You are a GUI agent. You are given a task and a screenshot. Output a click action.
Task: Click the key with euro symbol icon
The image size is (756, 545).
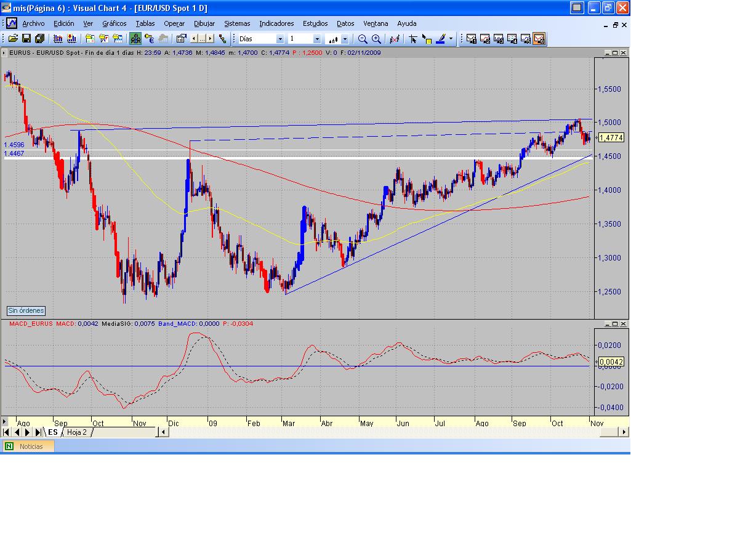pyautogui.click(x=149, y=39)
